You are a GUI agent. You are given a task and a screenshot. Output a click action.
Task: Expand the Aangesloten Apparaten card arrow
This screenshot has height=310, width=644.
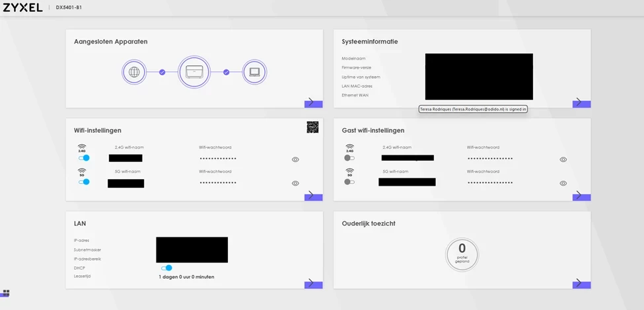313,103
